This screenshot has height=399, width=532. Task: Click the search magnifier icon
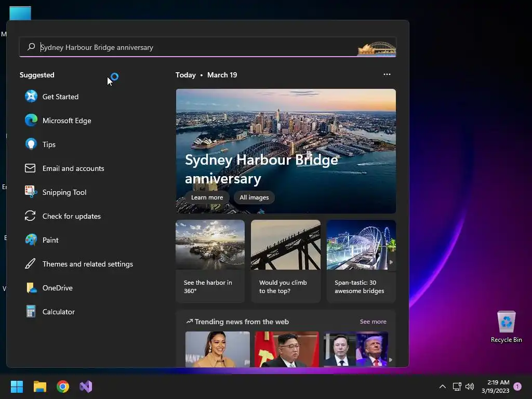31,47
